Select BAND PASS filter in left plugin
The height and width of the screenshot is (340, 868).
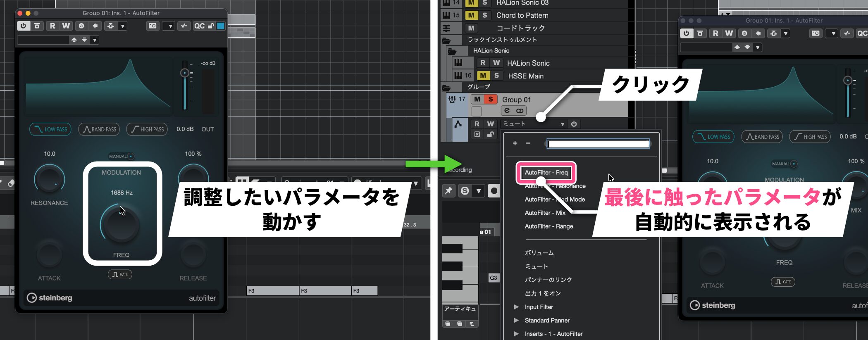point(99,129)
